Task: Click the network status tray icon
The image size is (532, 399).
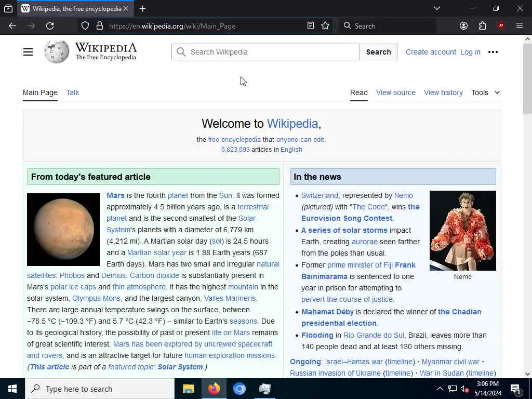Action: (453, 389)
